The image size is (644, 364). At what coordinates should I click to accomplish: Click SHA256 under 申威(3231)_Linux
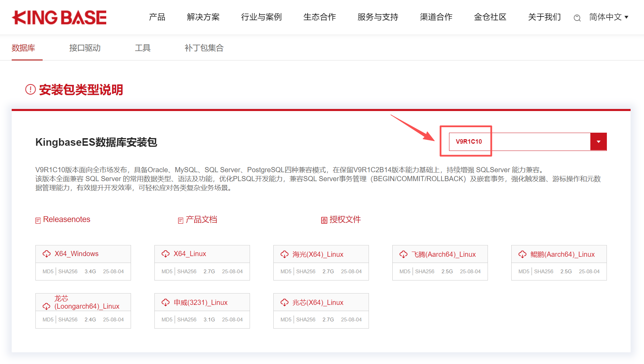[x=187, y=319]
